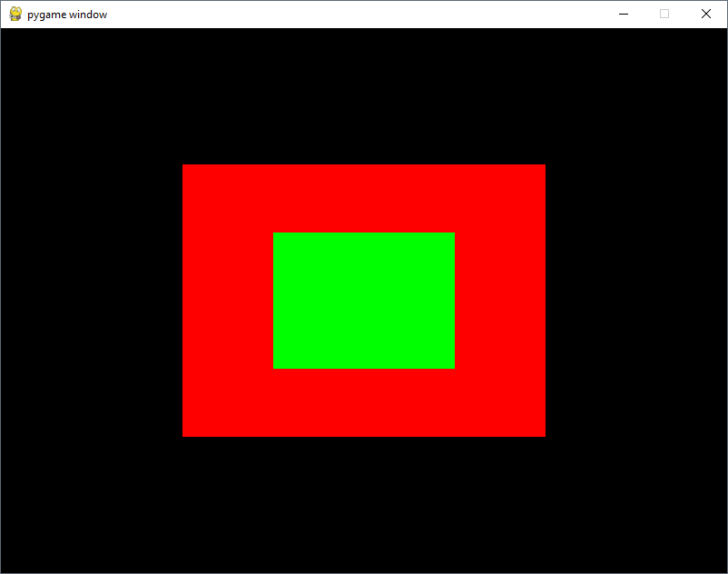The width and height of the screenshot is (728, 574).
Task: Click the pygame snake icon in title bar
Action: [x=15, y=14]
